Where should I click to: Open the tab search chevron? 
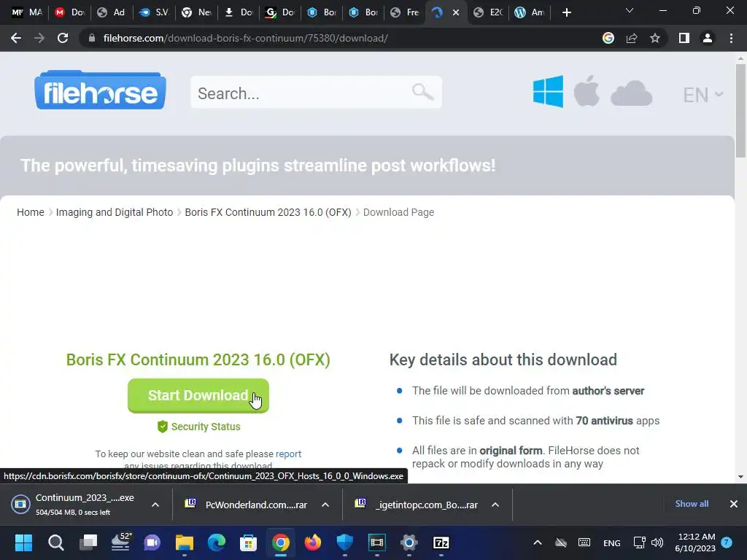pyautogui.click(x=630, y=10)
